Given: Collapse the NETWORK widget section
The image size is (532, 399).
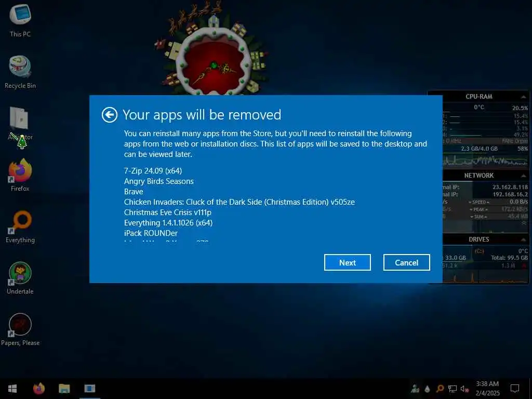Looking at the screenshot, I should coord(523,176).
